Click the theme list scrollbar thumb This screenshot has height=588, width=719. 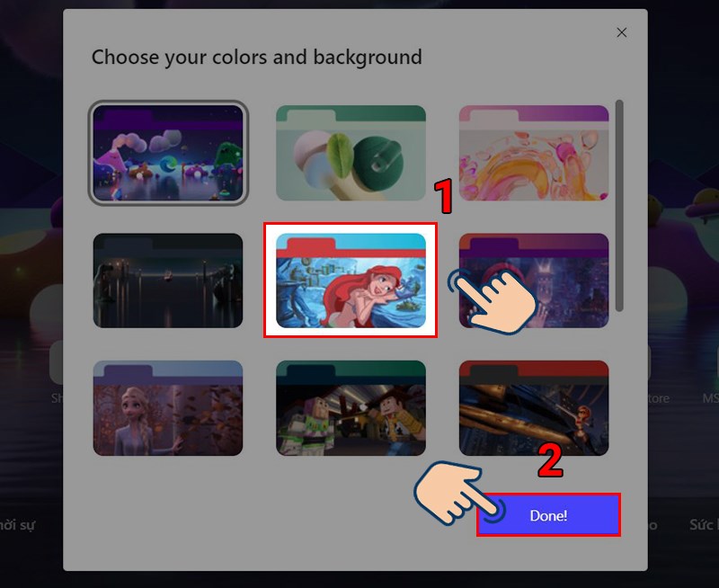[619, 206]
